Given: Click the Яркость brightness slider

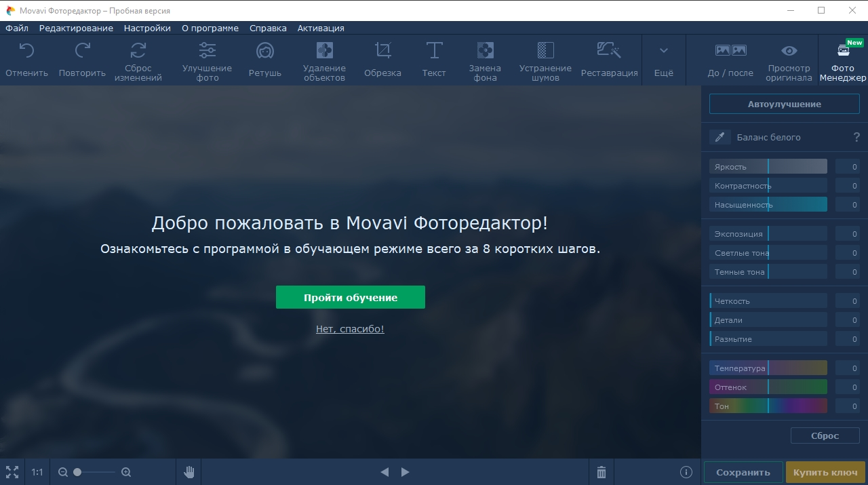Looking at the screenshot, I should (768, 167).
